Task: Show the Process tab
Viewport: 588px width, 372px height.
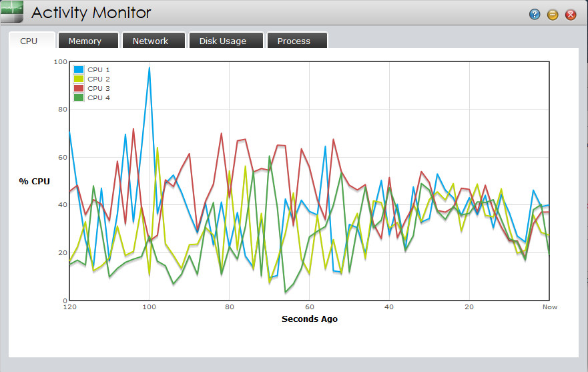Action: pos(294,41)
